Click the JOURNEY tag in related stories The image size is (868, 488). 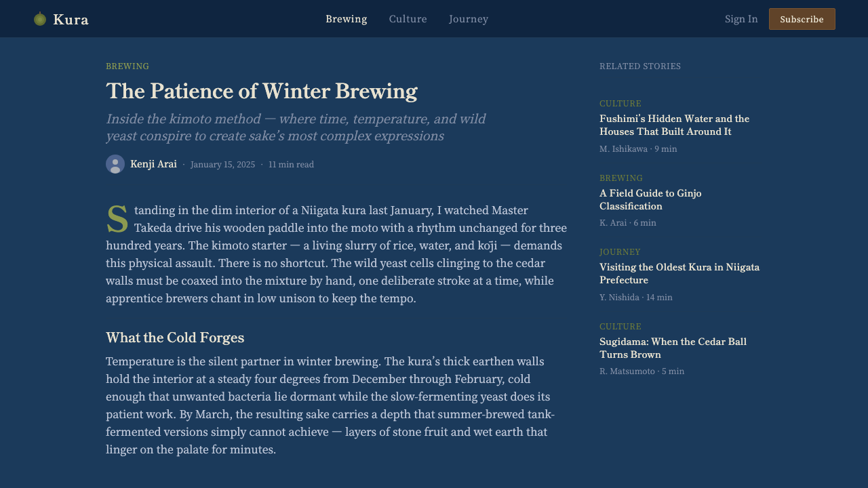coord(620,252)
